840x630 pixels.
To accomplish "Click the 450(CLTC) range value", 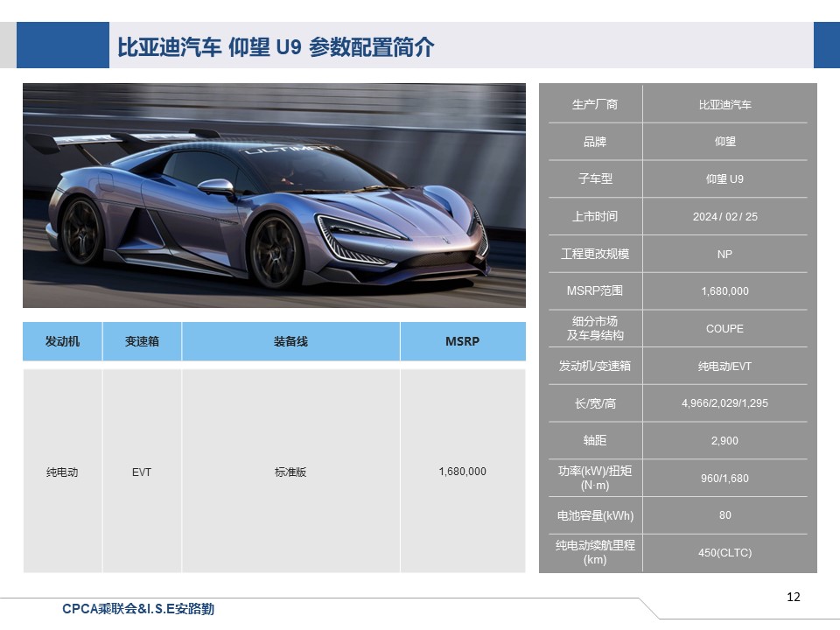I will (x=724, y=552).
